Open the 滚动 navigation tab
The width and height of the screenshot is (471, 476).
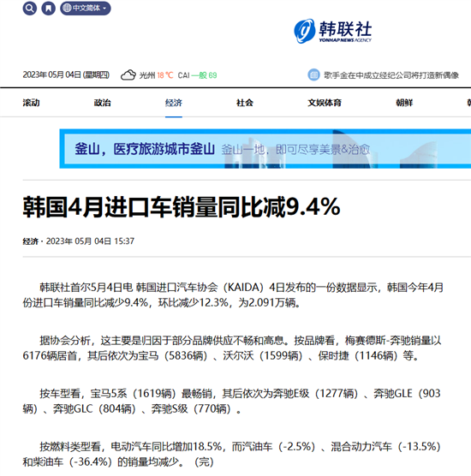[31, 103]
